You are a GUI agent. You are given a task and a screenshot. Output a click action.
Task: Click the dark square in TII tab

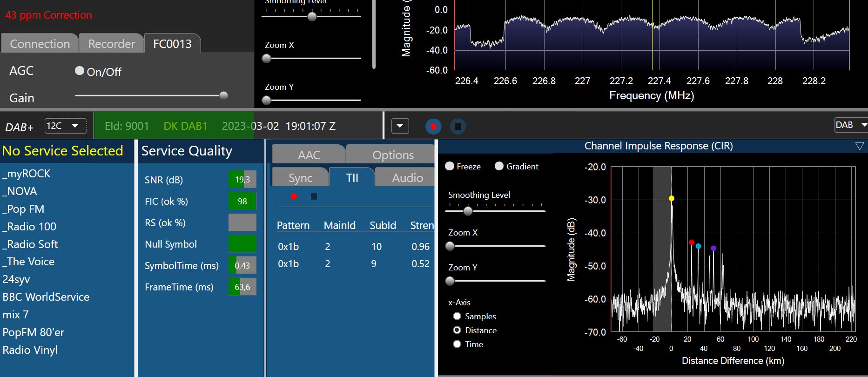[314, 196]
